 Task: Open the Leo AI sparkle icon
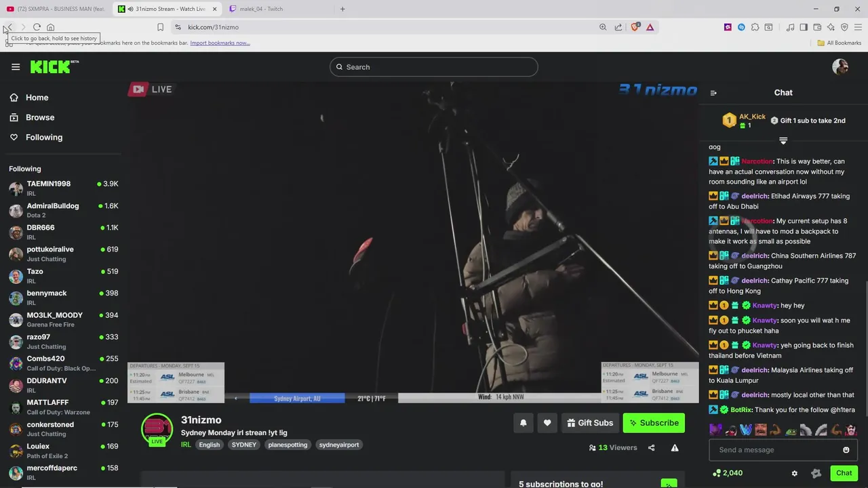[x=831, y=27]
